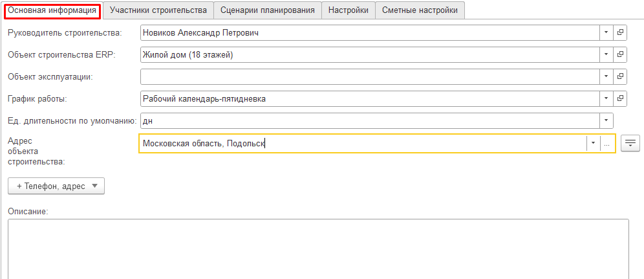This screenshot has width=644, height=279.
Task: Click into the Описание text area
Action: [x=317, y=249]
